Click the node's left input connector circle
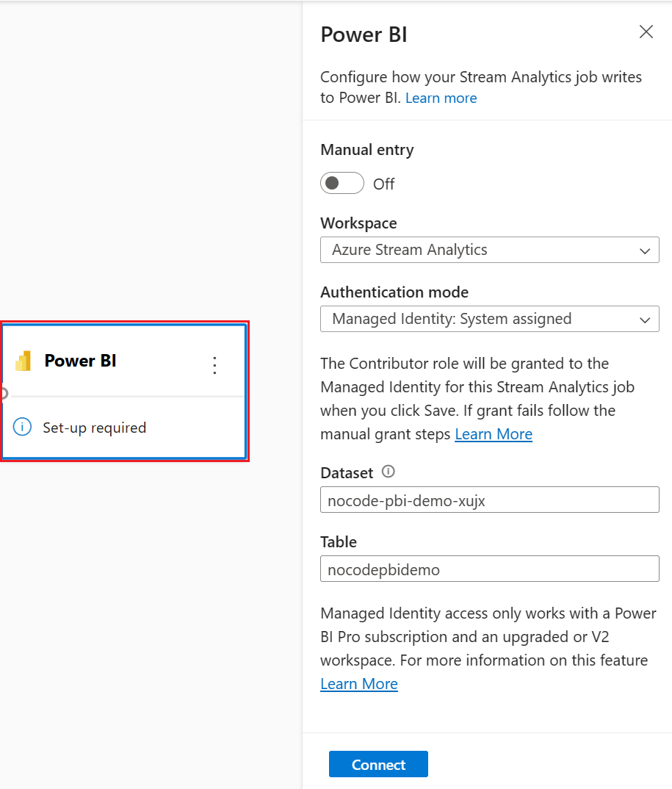Image resolution: width=672 pixels, height=789 pixels. pyautogui.click(x=3, y=393)
